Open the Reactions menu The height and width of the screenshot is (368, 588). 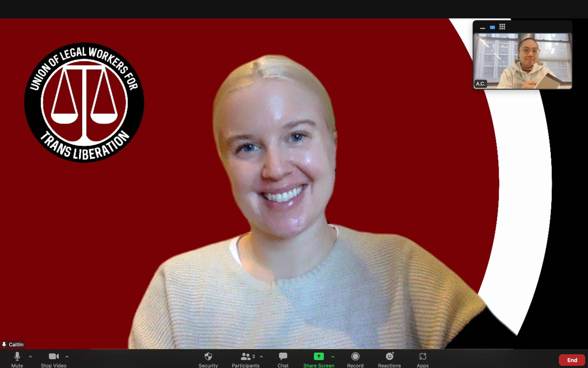(390, 359)
